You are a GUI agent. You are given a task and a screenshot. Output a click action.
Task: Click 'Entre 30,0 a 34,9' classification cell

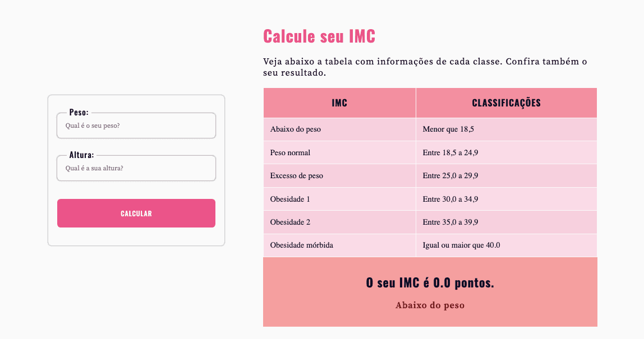click(x=450, y=198)
